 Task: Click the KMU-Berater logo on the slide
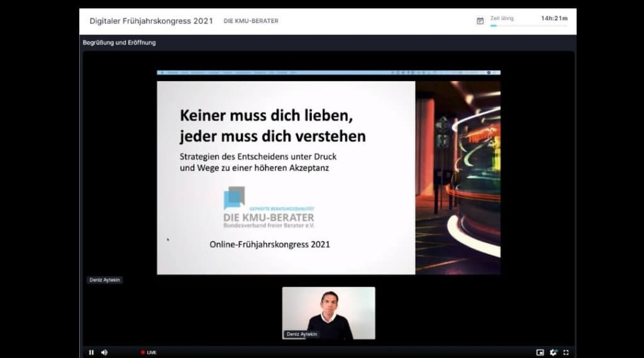click(269, 208)
